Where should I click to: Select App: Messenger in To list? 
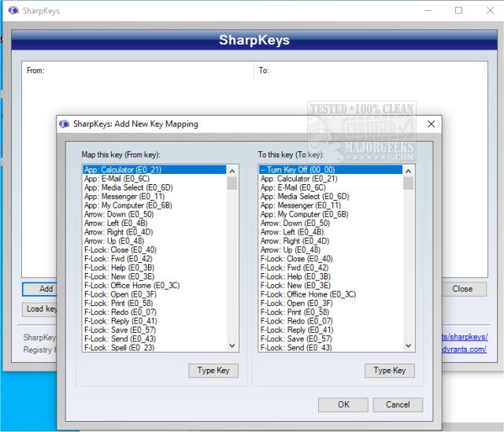tap(331, 205)
